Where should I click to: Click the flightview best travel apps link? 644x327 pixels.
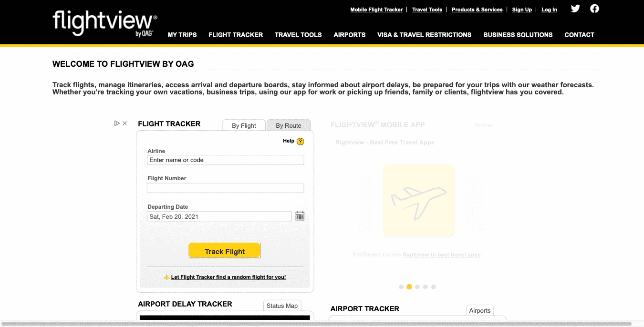click(x=442, y=254)
